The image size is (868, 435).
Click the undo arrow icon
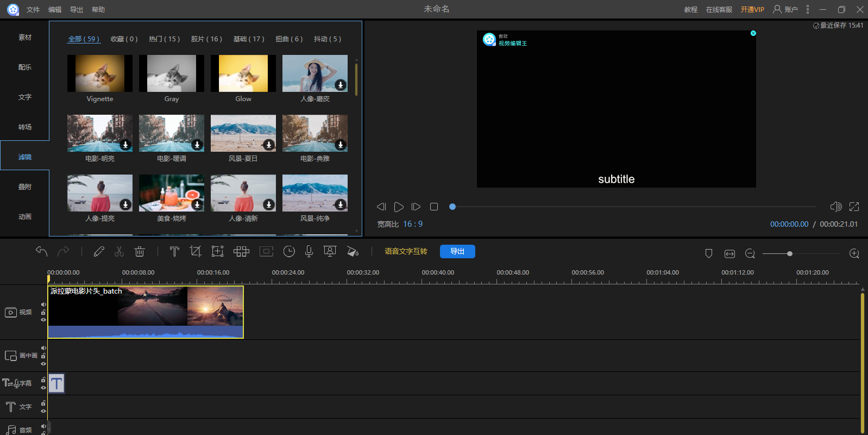coord(42,251)
